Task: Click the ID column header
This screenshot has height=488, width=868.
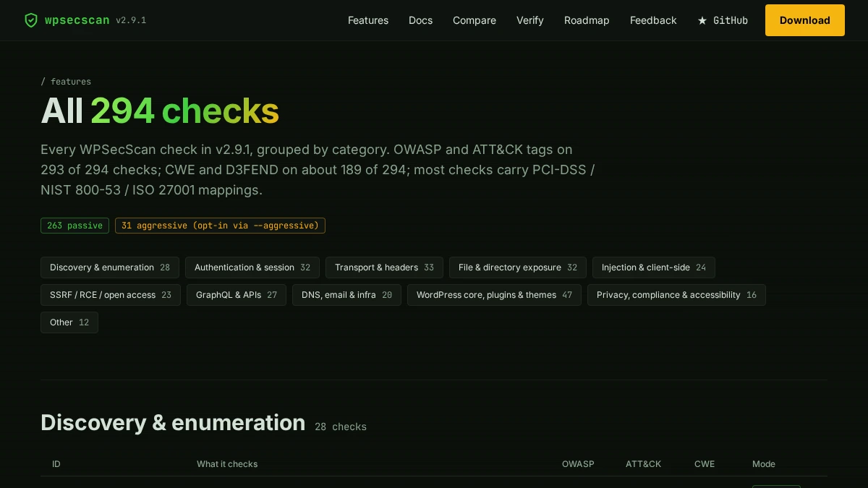Action: click(56, 464)
